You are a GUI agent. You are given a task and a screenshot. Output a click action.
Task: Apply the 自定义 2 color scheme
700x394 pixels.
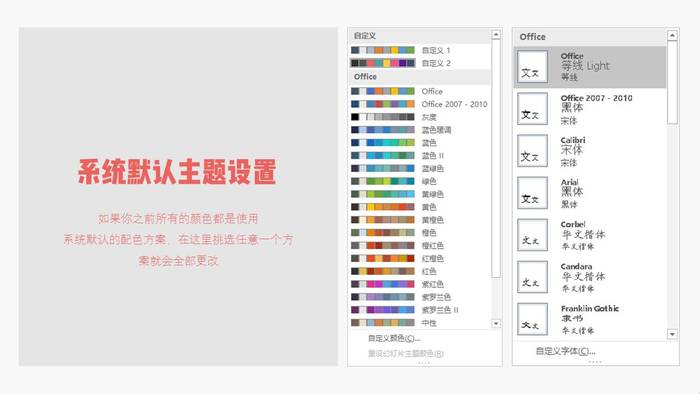click(x=420, y=63)
